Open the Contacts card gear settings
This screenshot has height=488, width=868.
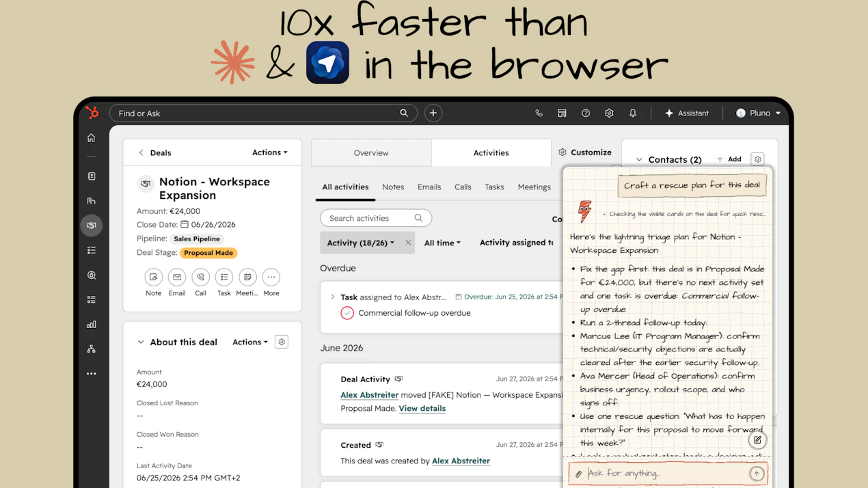757,159
